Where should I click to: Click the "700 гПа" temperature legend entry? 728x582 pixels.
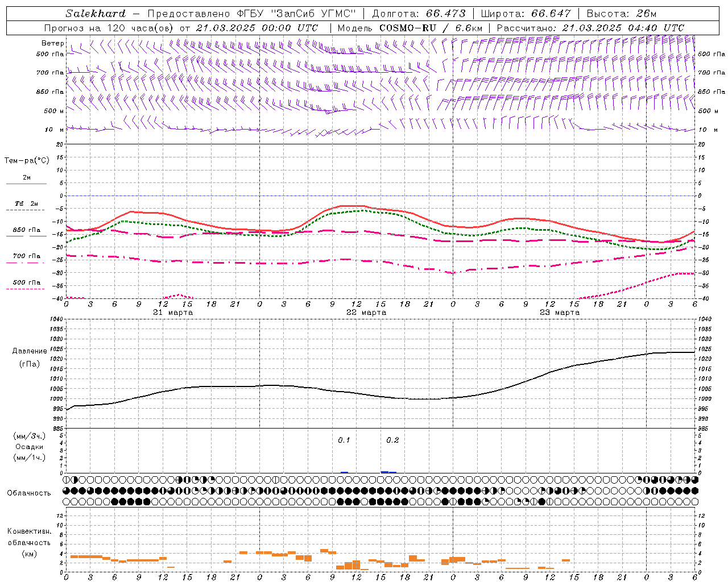pyautogui.click(x=27, y=256)
